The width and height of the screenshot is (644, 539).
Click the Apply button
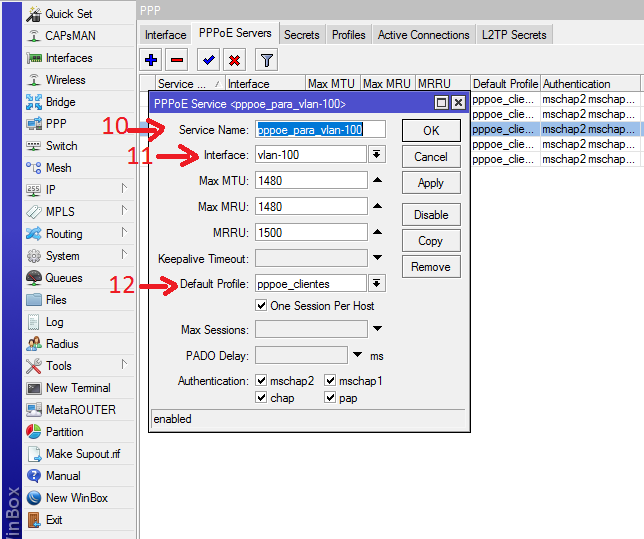tap(431, 183)
